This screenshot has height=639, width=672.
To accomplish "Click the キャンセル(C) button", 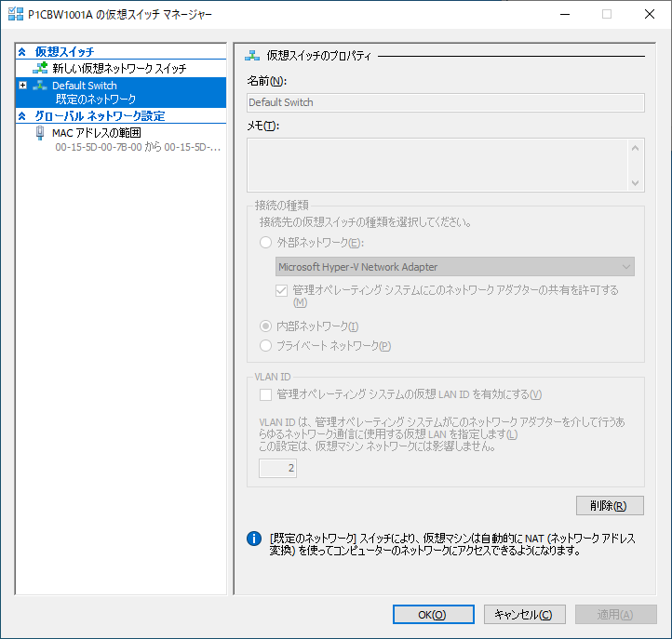I will tap(525, 615).
